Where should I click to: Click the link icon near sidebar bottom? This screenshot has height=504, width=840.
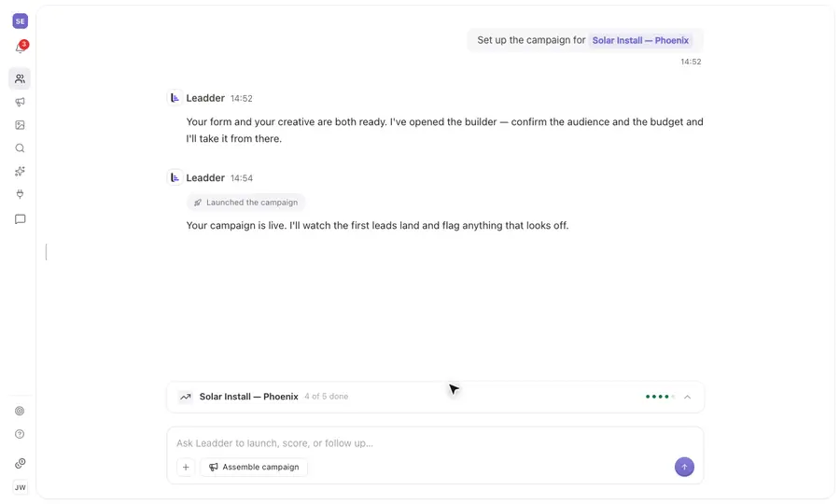pyautogui.click(x=20, y=463)
